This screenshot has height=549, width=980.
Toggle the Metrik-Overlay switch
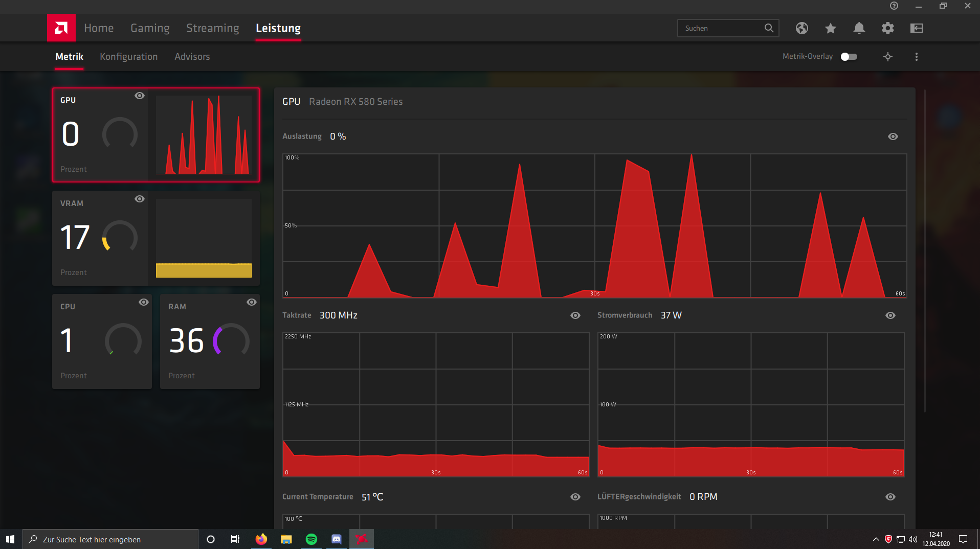click(x=849, y=57)
